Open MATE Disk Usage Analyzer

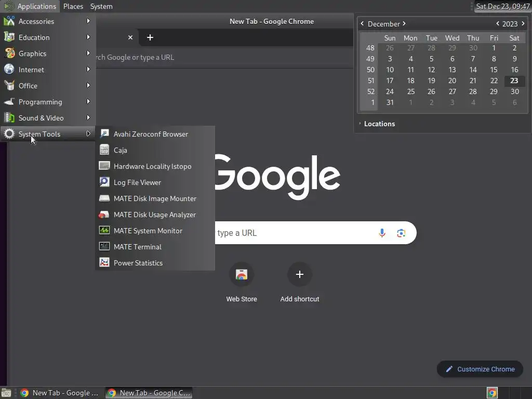point(155,215)
